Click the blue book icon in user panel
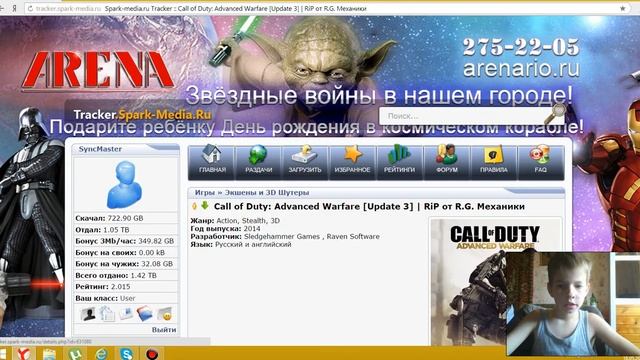The height and width of the screenshot is (360, 640). (145, 313)
